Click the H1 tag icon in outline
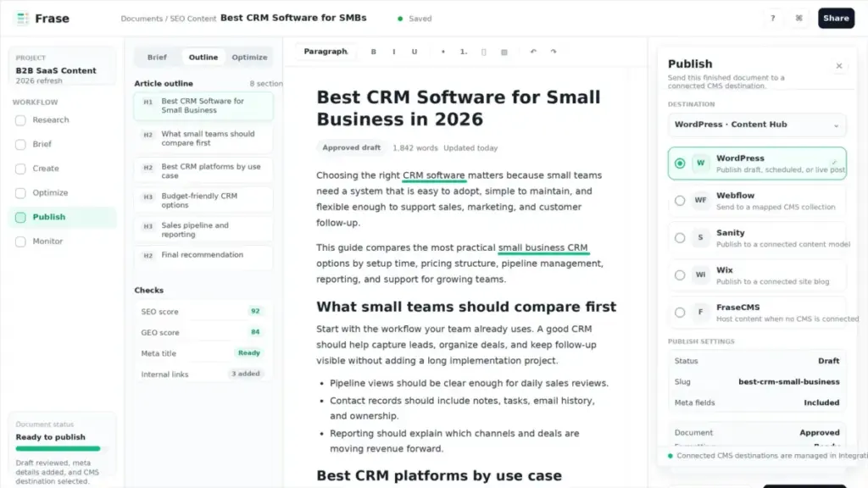 click(147, 102)
